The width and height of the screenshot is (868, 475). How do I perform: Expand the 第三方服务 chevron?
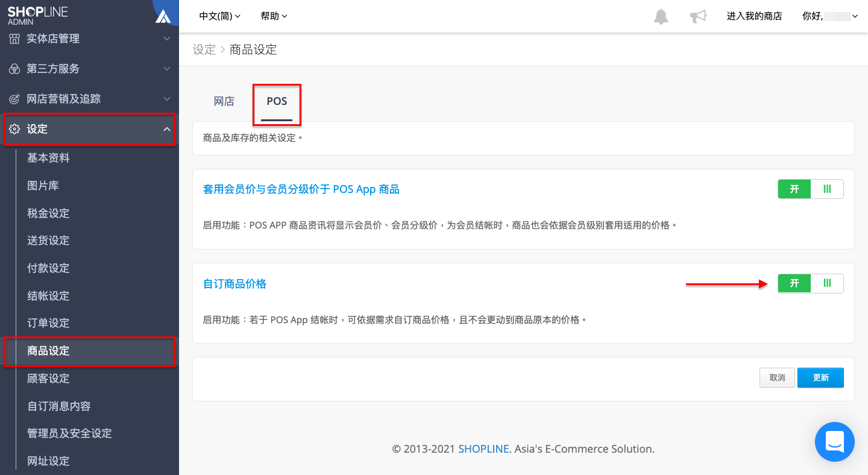(x=167, y=69)
